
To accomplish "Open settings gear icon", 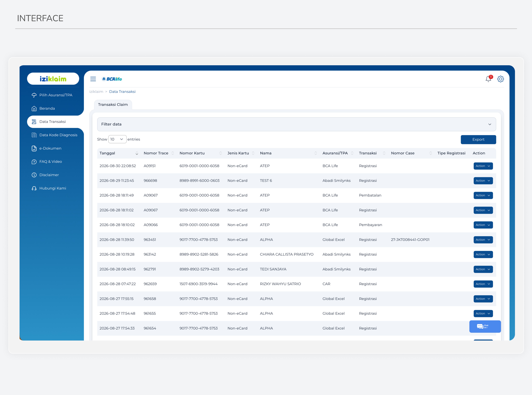I will point(500,79).
